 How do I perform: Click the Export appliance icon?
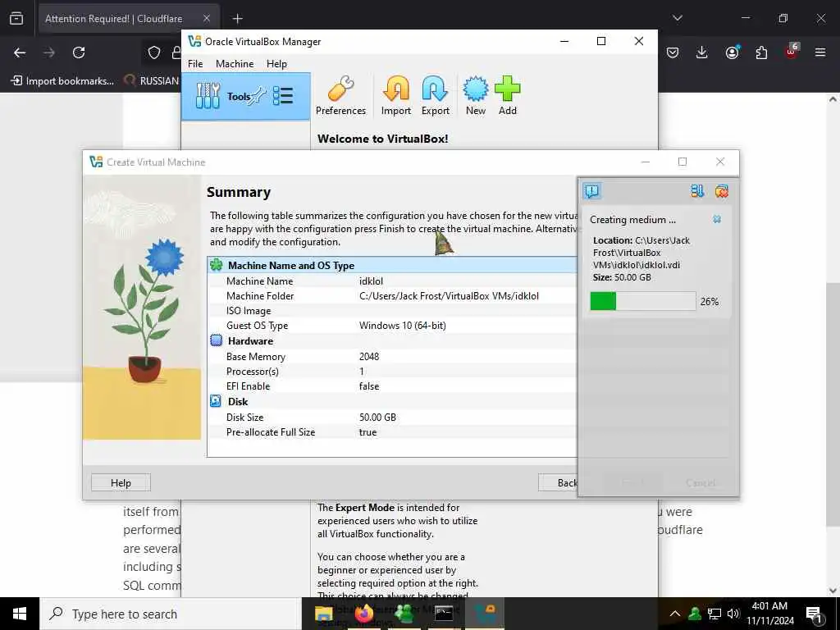tap(435, 97)
